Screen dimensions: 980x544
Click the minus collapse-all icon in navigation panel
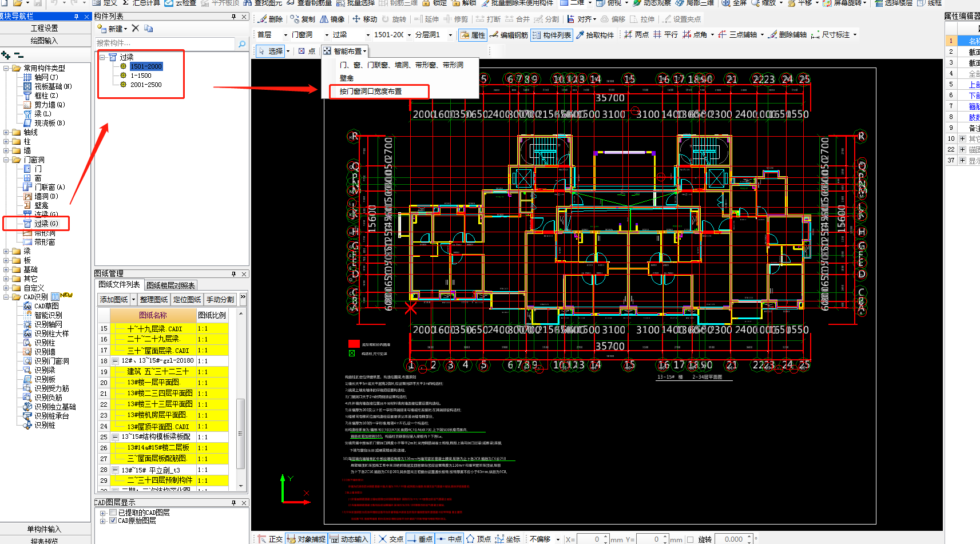[x=19, y=55]
